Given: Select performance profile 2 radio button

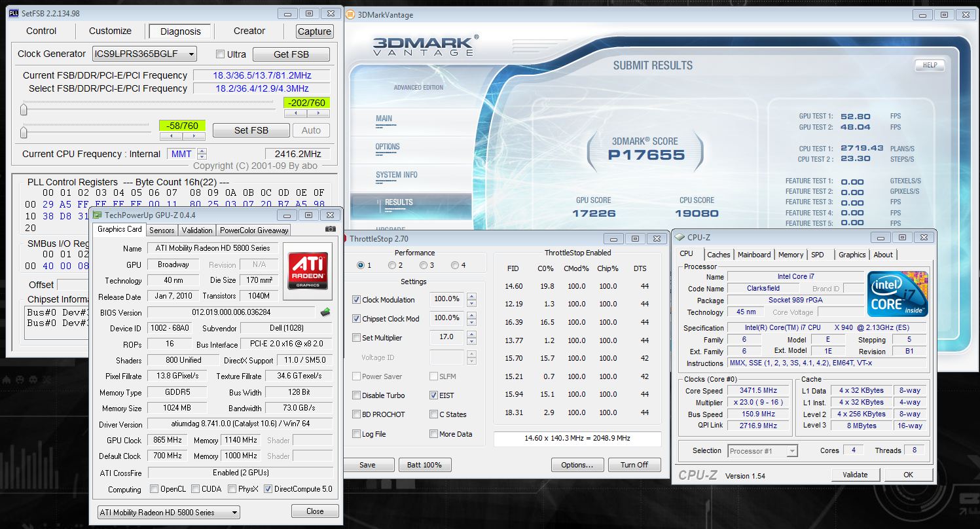Looking at the screenshot, I should (x=392, y=265).
